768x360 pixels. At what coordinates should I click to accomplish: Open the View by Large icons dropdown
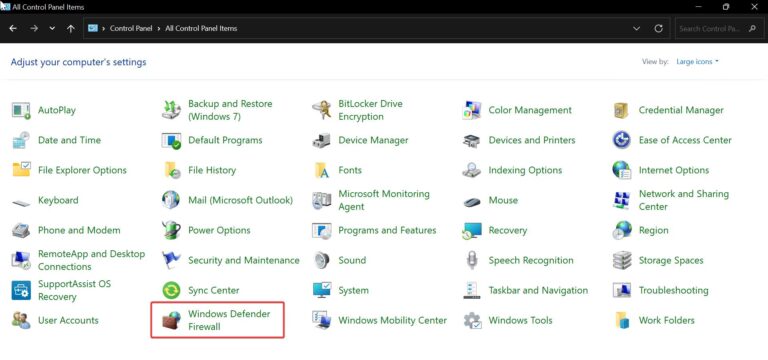tap(697, 62)
